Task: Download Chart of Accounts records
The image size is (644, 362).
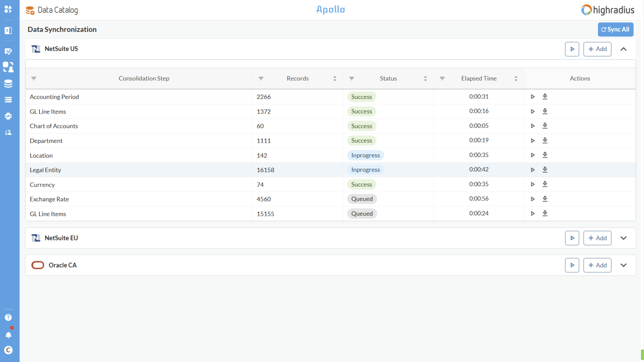Action: point(545,126)
